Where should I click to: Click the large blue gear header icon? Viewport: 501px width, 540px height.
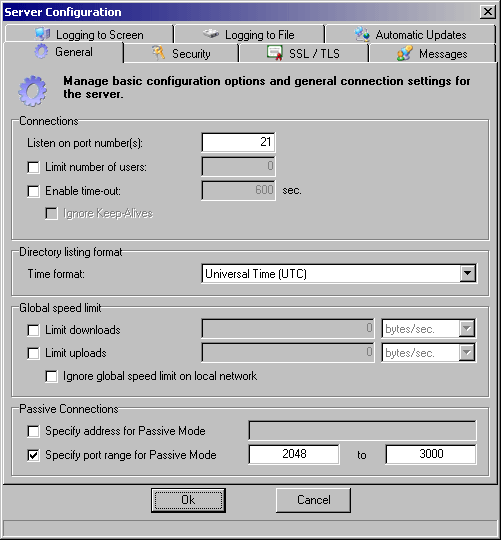[x=32, y=91]
